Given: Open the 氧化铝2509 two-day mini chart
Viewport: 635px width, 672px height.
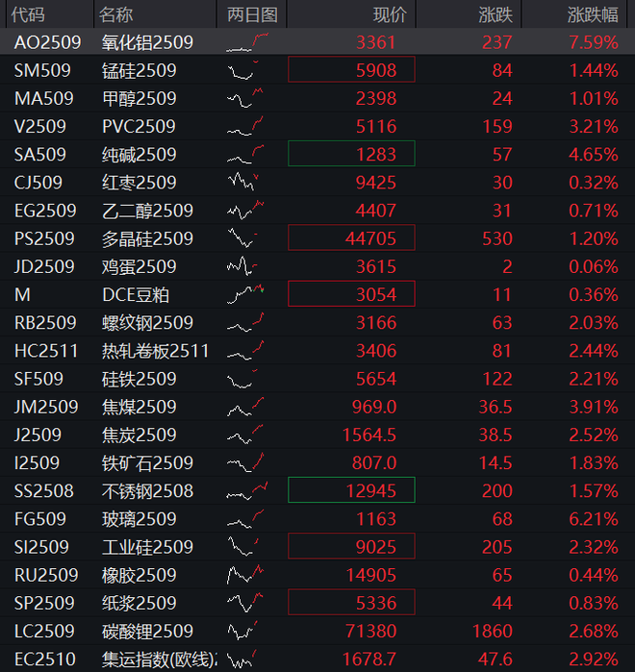Looking at the screenshot, I should (247, 42).
